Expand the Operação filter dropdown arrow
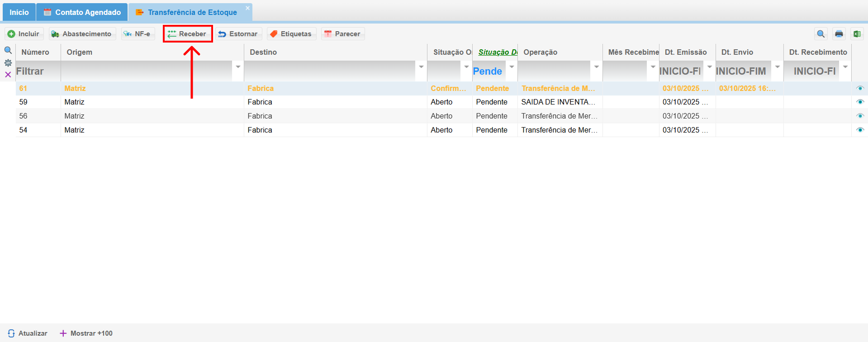Image resolution: width=868 pixels, height=342 pixels. tap(597, 67)
